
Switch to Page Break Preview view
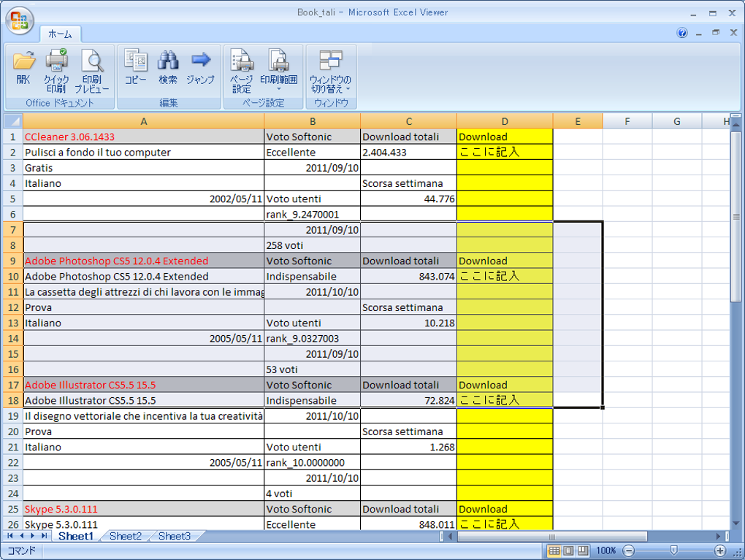pos(583,551)
